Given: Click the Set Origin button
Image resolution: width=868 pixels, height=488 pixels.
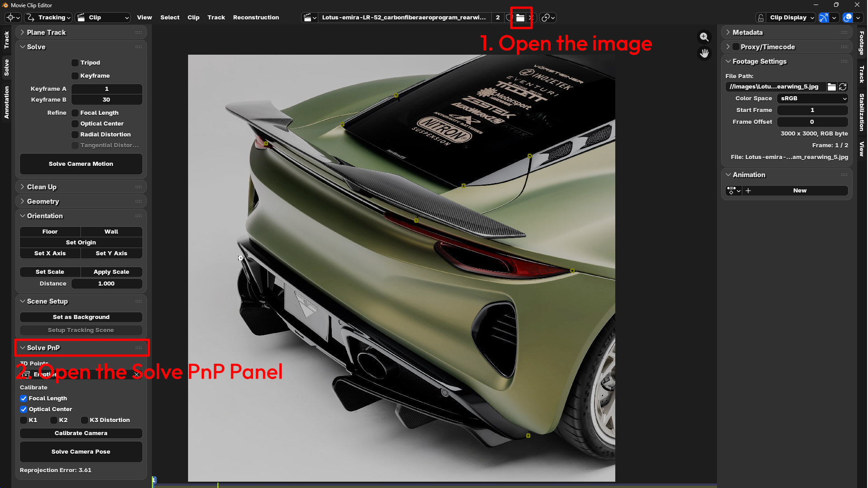Looking at the screenshot, I should pos(81,243).
